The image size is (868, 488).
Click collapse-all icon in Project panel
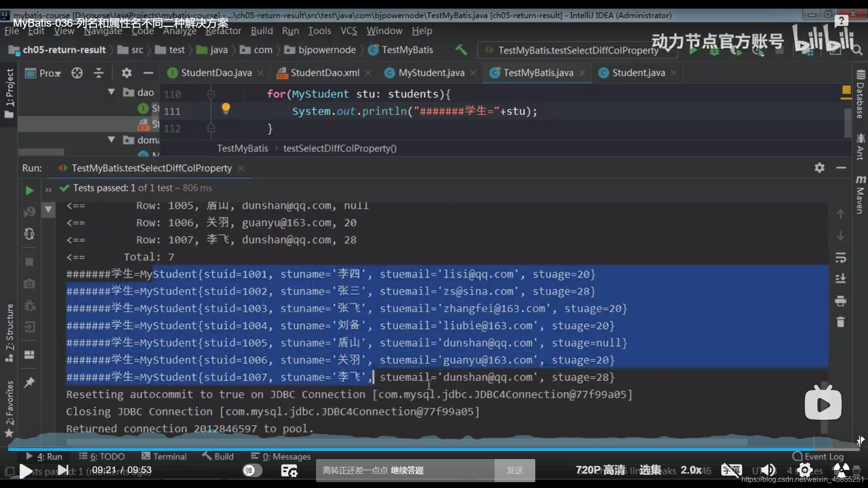[x=99, y=73]
